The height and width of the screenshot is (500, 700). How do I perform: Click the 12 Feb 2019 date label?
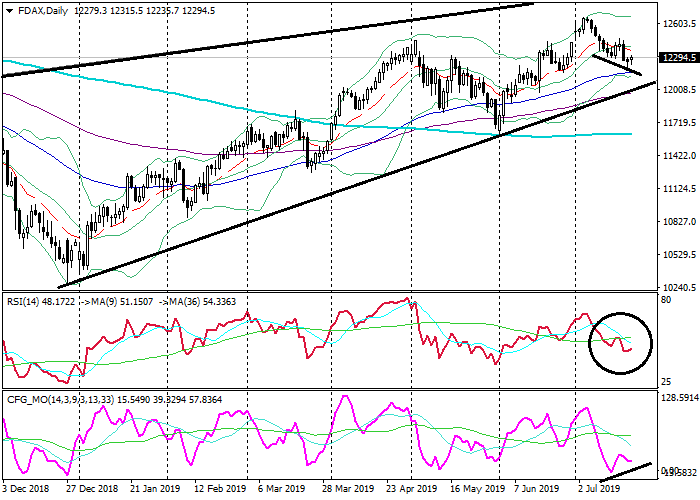(222, 491)
